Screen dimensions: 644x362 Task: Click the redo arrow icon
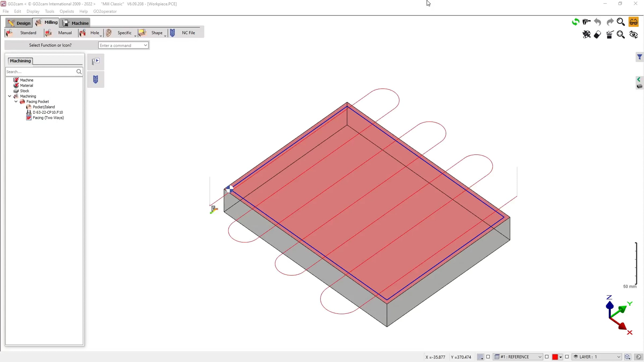tap(610, 22)
